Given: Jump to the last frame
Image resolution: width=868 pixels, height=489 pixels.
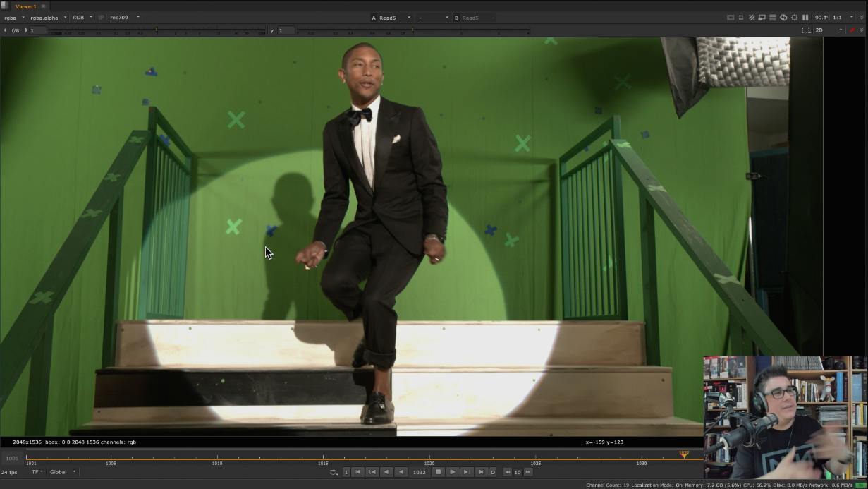Looking at the screenshot, I should (481, 472).
